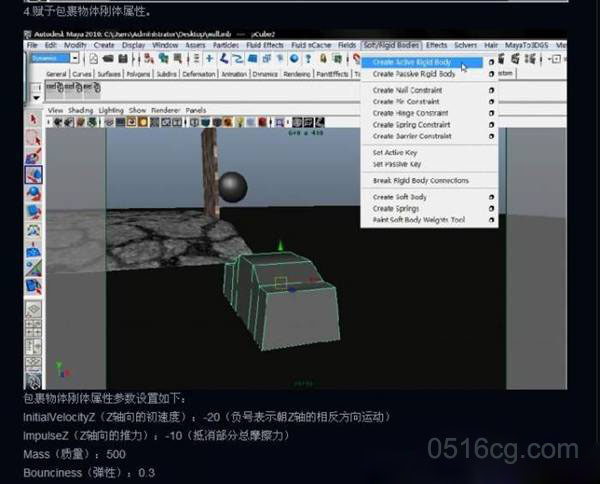
Task: Select Create Nail Constraint menu entry
Action: coord(408,90)
